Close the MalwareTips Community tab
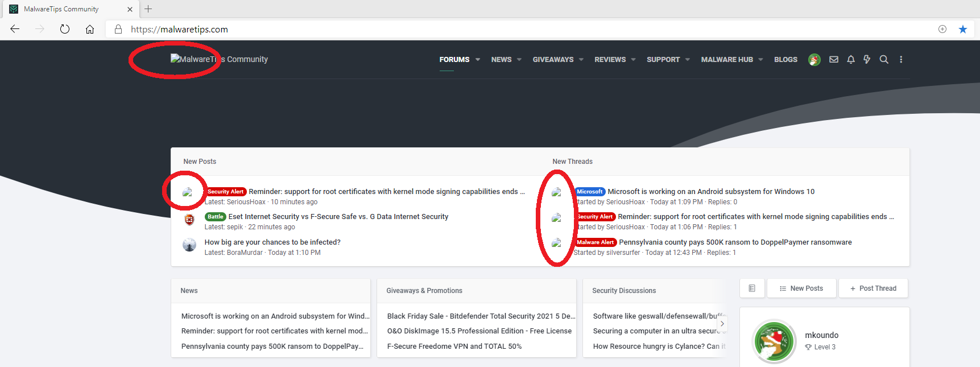 click(x=130, y=9)
